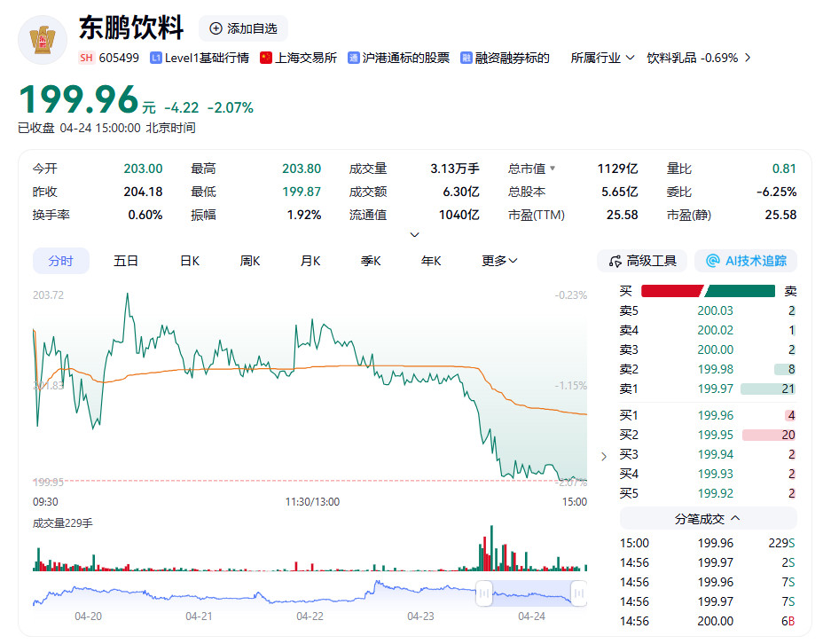This screenshot has width=823, height=644.
Task: Click the 东鹏饮料 company logo icon
Action: [43, 39]
